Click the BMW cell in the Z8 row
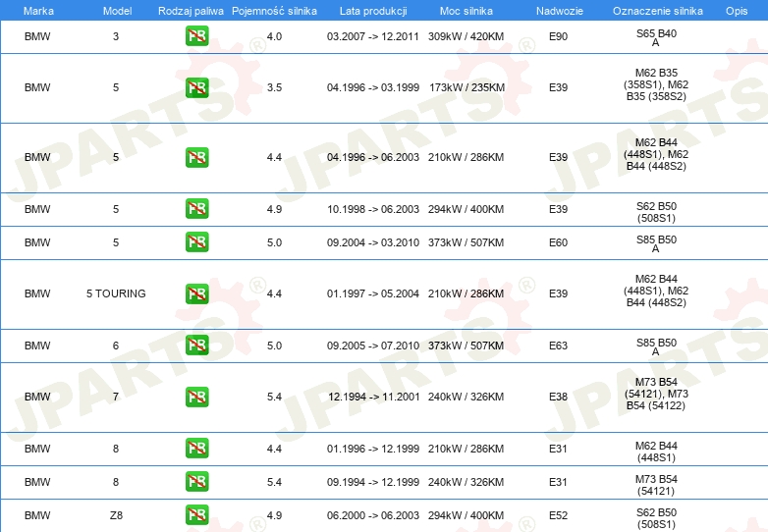The image size is (768, 532). [37, 515]
